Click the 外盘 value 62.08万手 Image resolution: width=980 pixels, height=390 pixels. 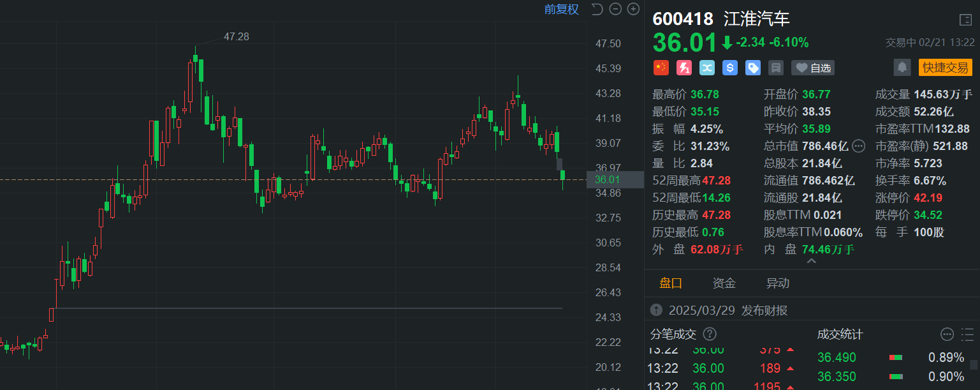coord(717,250)
